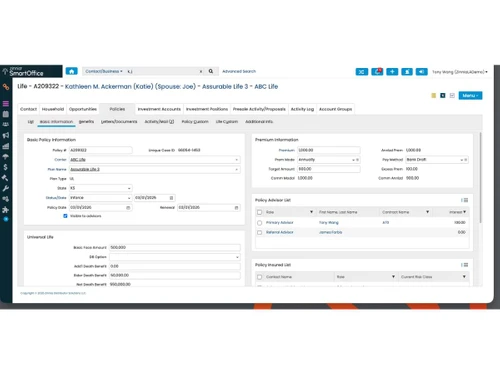This screenshot has height=375, width=500.
Task: Open Policy Insured List options icon
Action: coord(465,265)
